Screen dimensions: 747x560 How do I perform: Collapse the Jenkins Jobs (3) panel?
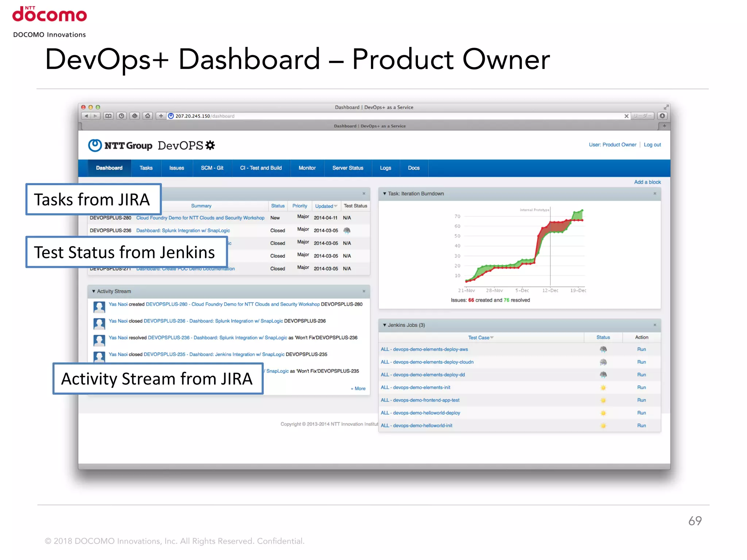pyautogui.click(x=384, y=325)
